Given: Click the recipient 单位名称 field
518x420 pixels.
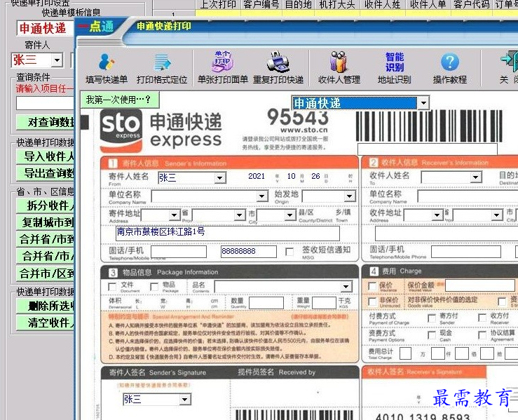Looking at the screenshot, I should 468,196.
